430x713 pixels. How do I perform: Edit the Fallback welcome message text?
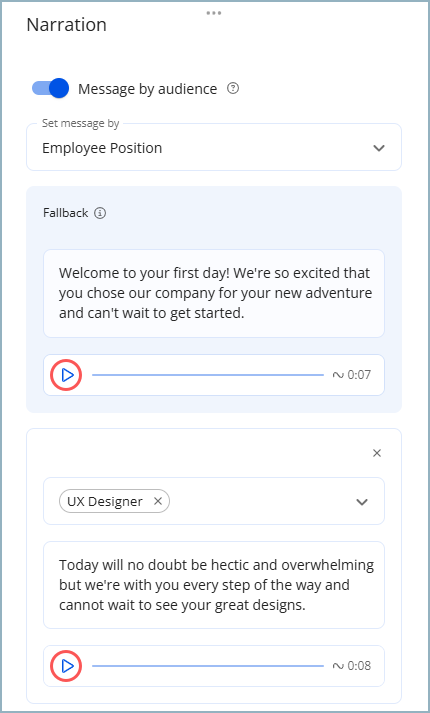click(214, 293)
